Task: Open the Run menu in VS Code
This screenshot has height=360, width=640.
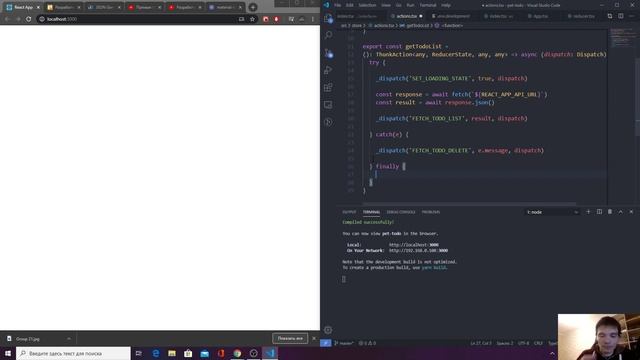Action: (x=410, y=5)
